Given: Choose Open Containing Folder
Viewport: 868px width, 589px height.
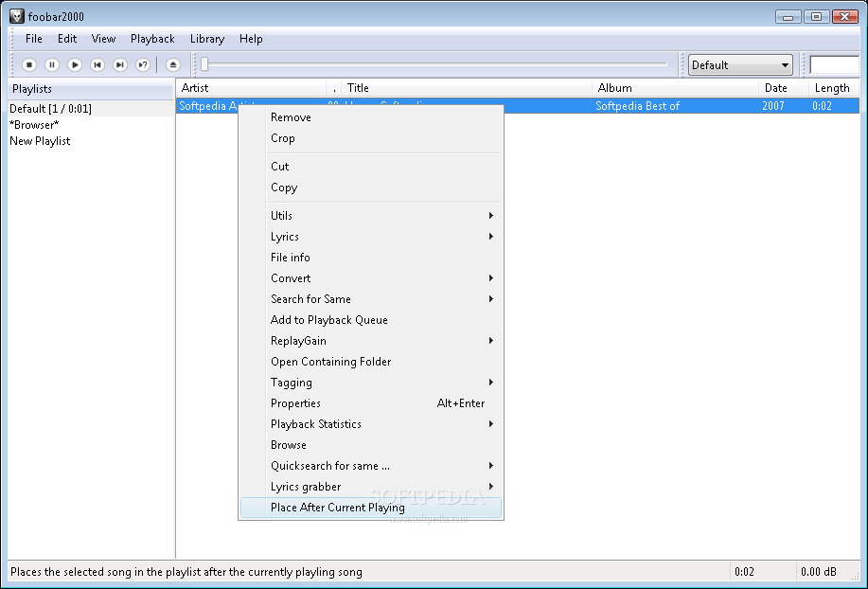Looking at the screenshot, I should pos(371,362).
